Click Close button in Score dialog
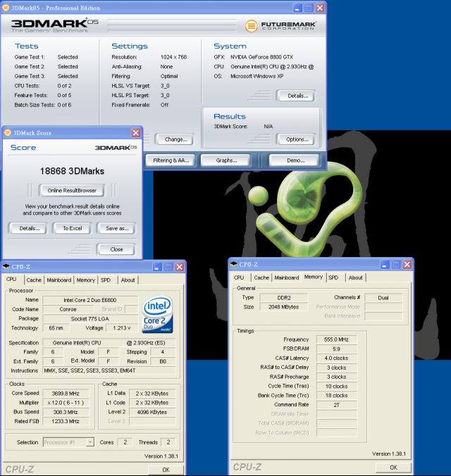The width and height of the screenshot is (451, 476). coord(116,249)
